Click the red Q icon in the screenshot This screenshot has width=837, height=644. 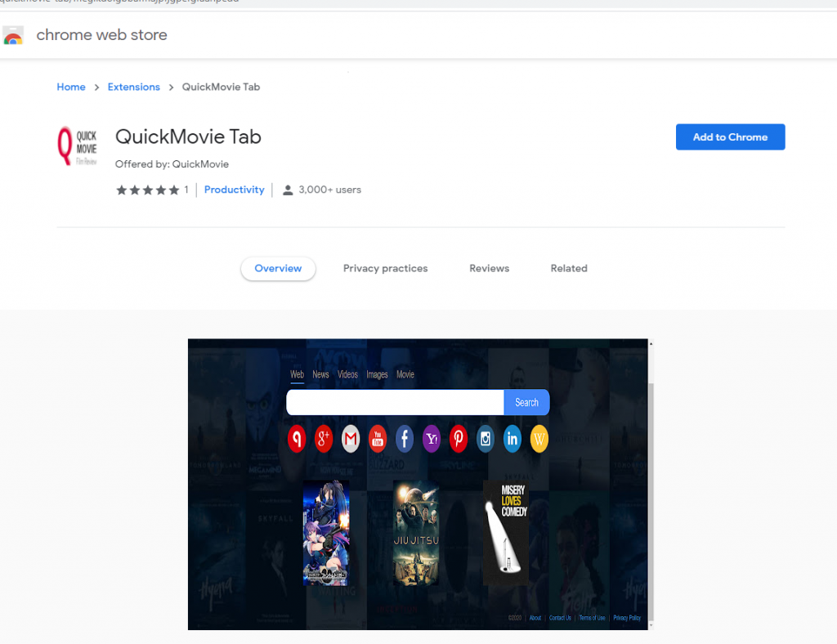coord(297,439)
